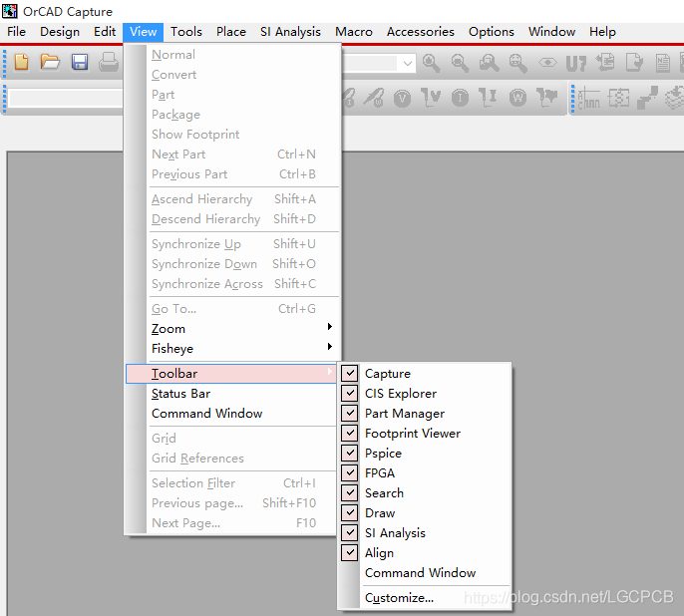The height and width of the screenshot is (616, 684).
Task: Click the circled W power marker icon
Action: (x=517, y=98)
